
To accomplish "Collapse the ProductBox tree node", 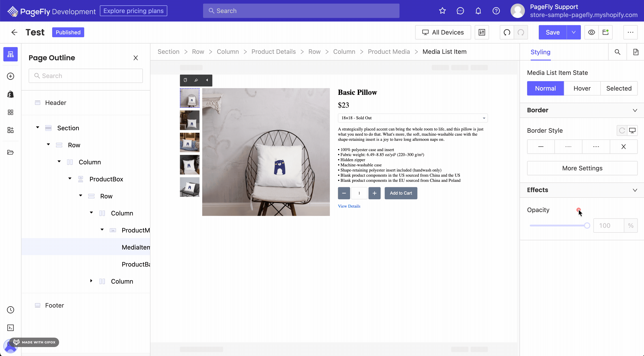I will (70, 178).
